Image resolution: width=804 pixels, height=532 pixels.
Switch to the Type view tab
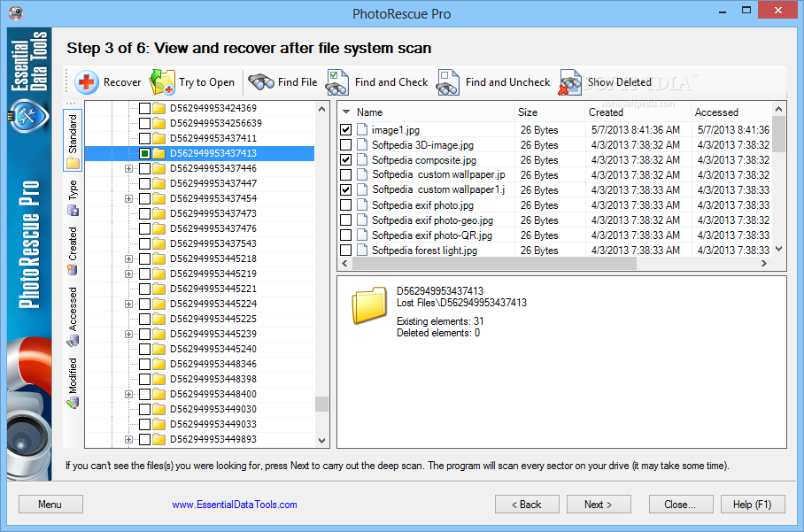[x=73, y=197]
